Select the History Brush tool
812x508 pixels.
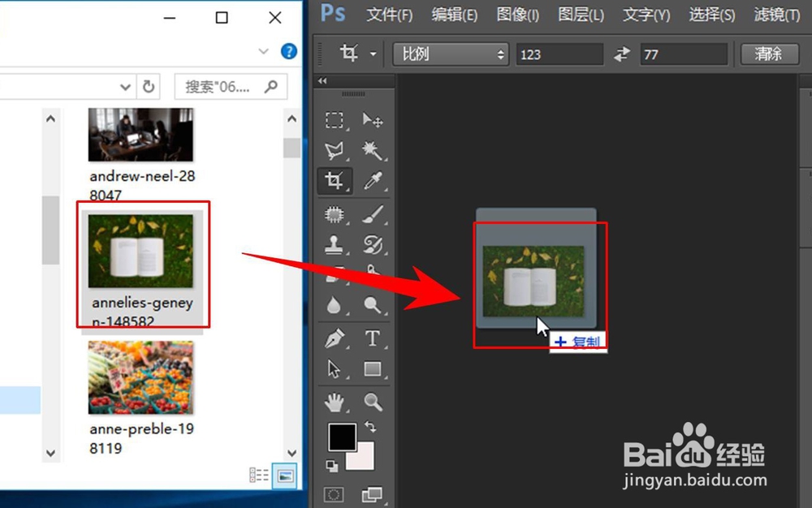[373, 244]
